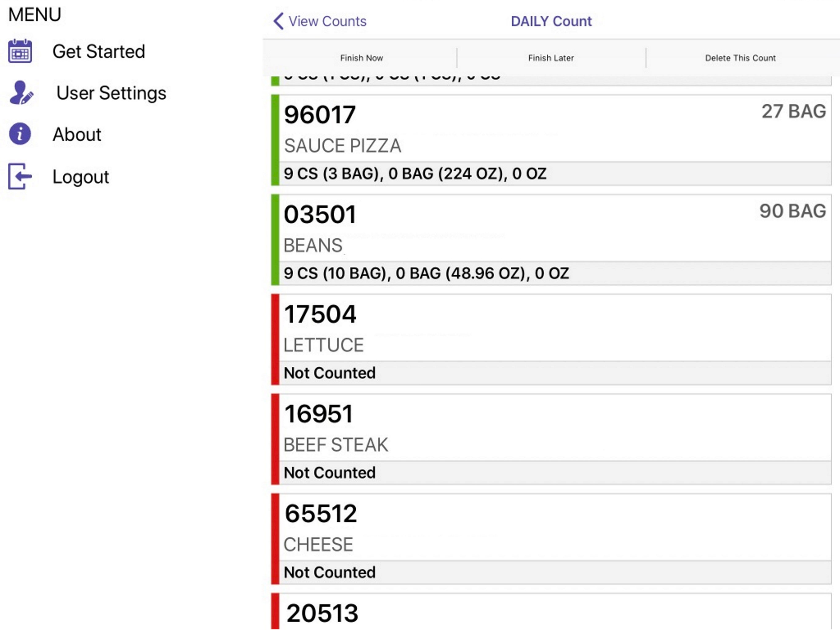Select the SAUCE PIZZA item name
This screenshot has height=630, width=840.
click(343, 146)
